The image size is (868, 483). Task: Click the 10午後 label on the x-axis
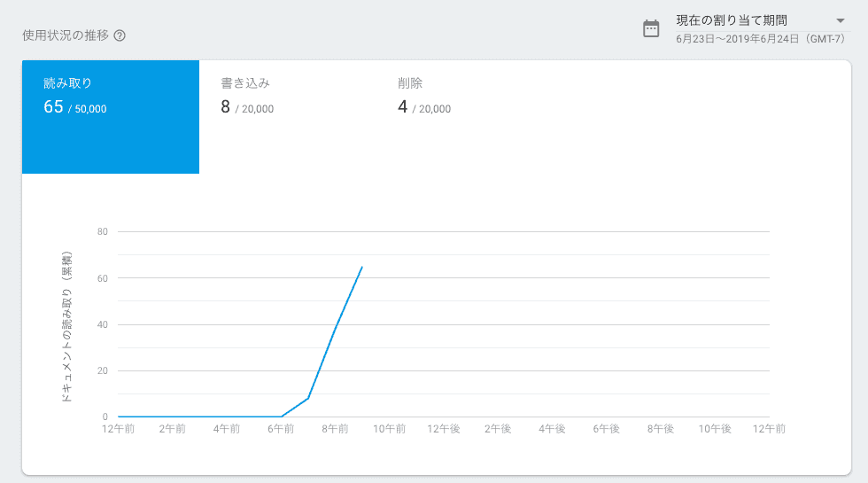coord(714,429)
